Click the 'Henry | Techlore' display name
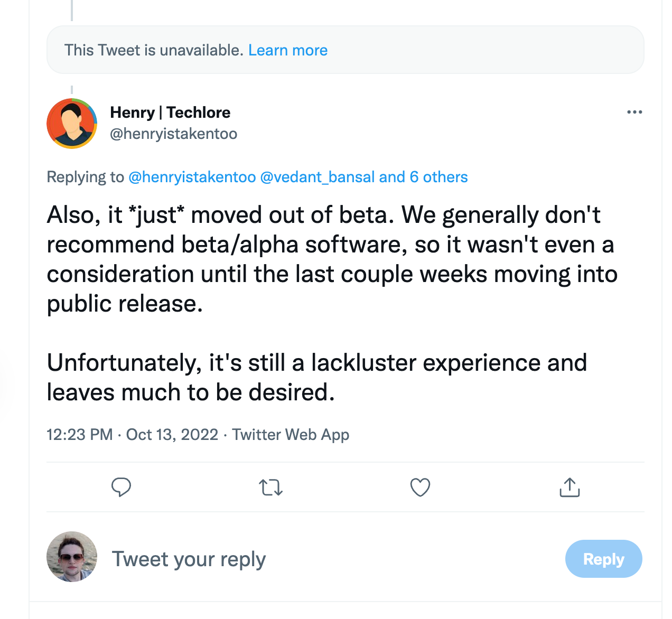This screenshot has width=672, height=619. [170, 112]
